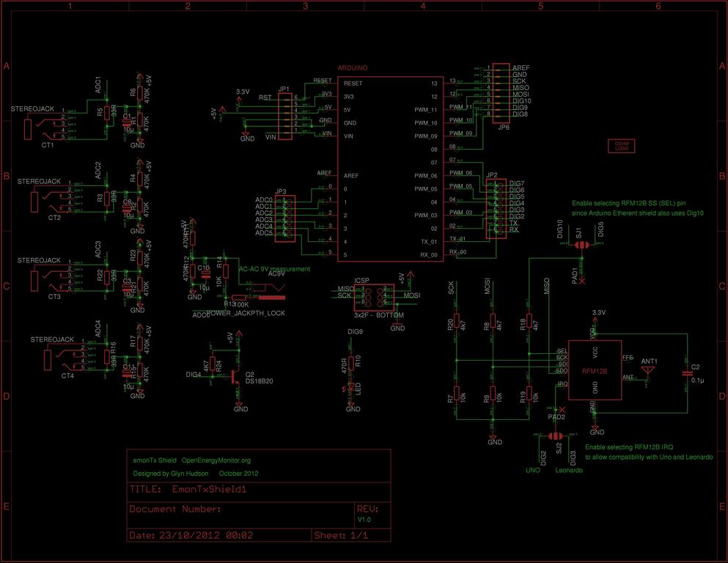Select the R20 4k7 resistor on SCK

click(457, 321)
